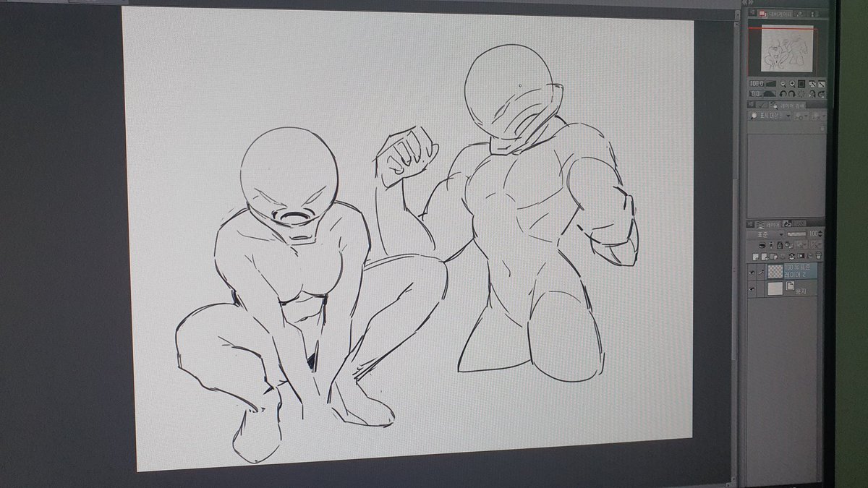
Task: Create a new layer folder
Action: (774, 257)
